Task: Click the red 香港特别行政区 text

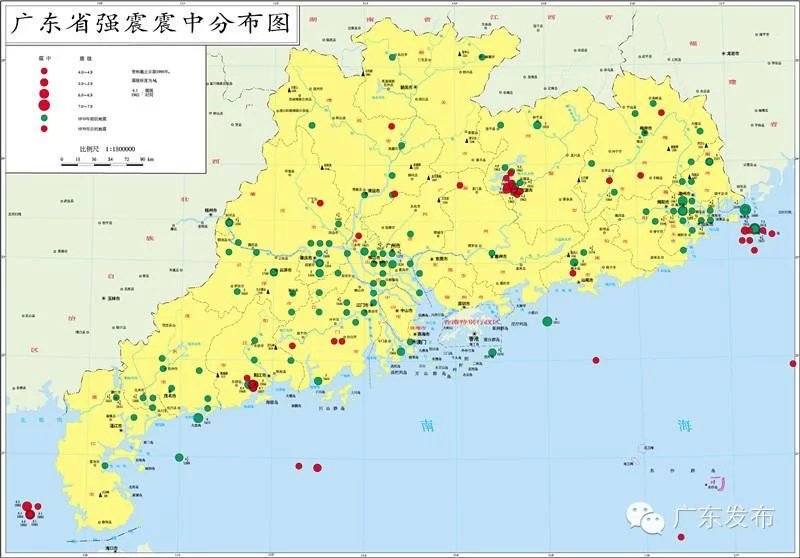Action: pyautogui.click(x=471, y=322)
